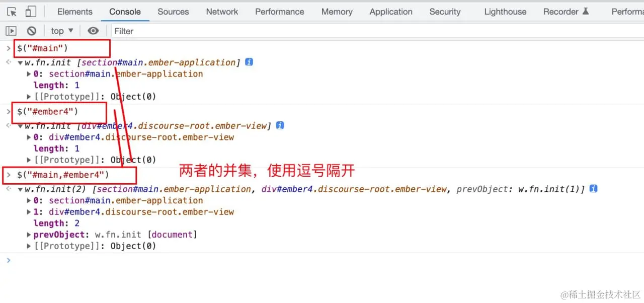Click the Recorder tab flask icon

(x=585, y=11)
